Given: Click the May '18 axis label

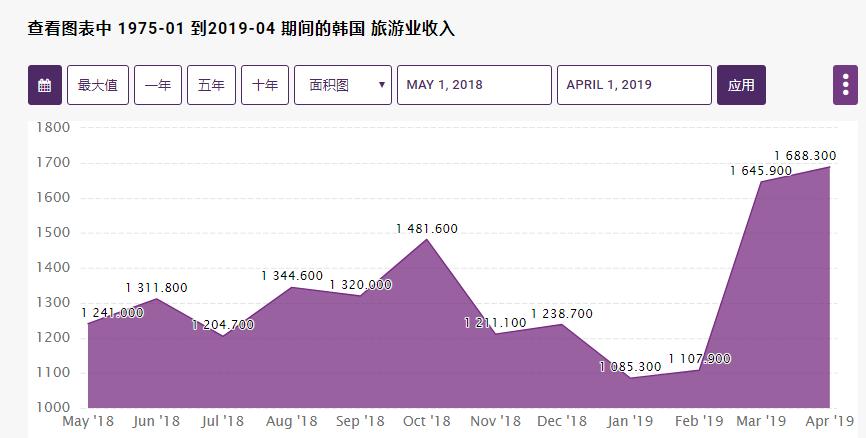Looking at the screenshot, I should [x=88, y=421].
